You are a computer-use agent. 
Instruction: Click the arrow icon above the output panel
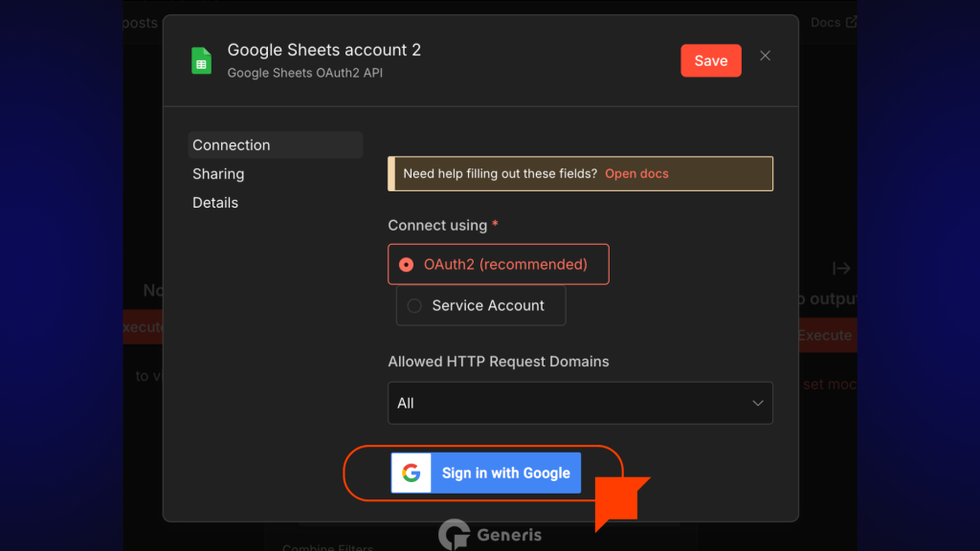[841, 269]
